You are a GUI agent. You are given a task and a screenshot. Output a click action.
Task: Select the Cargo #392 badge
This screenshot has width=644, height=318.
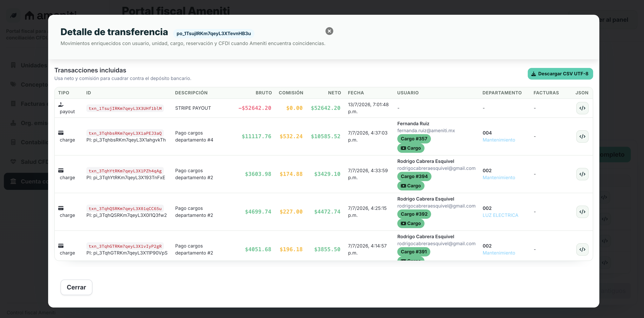(414, 214)
